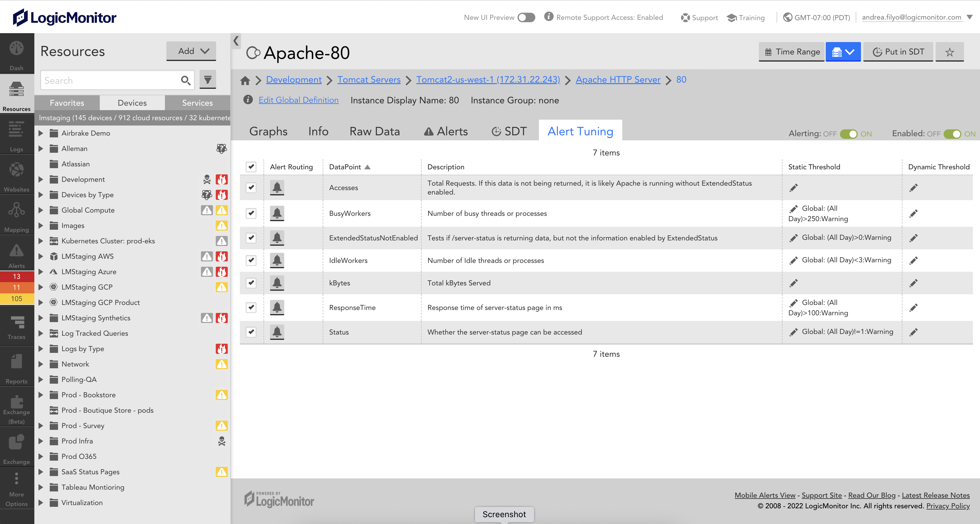Open alert routing bell for ResponseTime

click(x=277, y=308)
